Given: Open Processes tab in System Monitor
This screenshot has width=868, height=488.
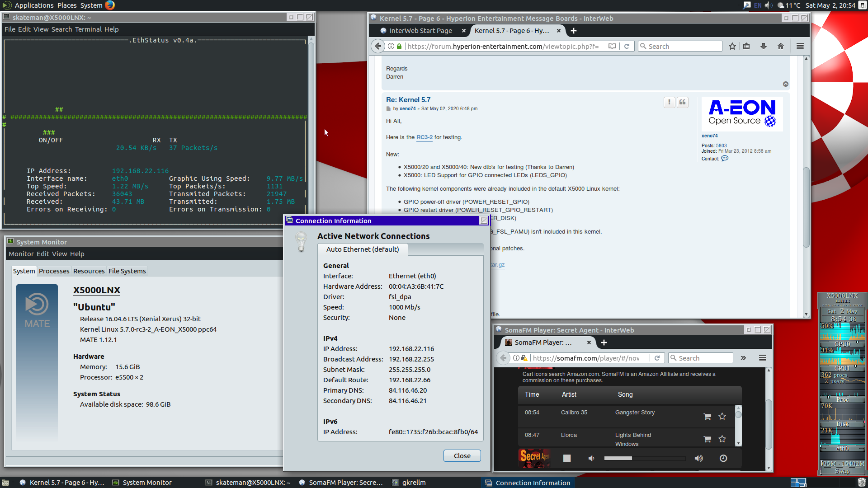Looking at the screenshot, I should (x=54, y=271).
